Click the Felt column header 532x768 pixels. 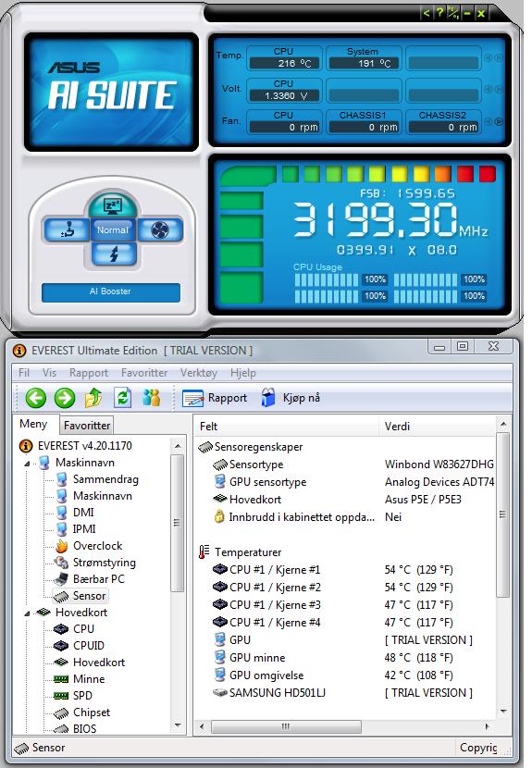[x=287, y=427]
